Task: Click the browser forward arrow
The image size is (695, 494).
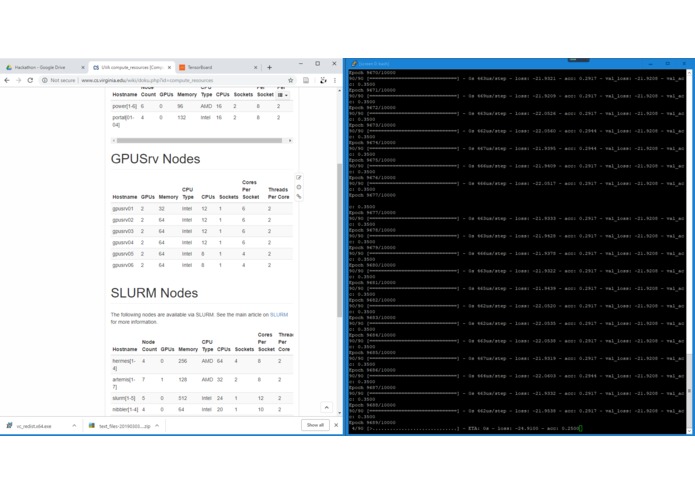Action: pyautogui.click(x=19, y=80)
